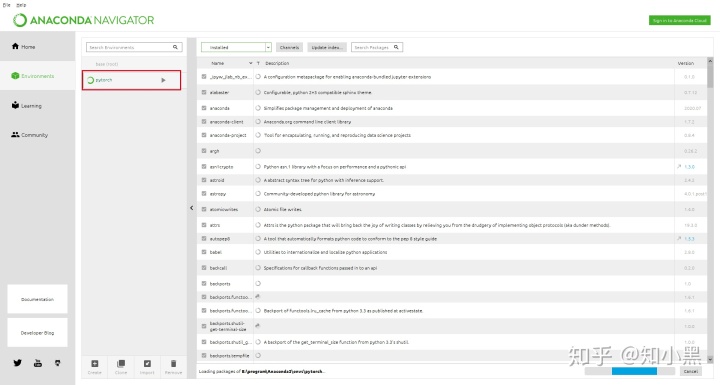This screenshot has width=720, height=385.
Task: Toggle the astroid package checkbox
Action: 204,180
